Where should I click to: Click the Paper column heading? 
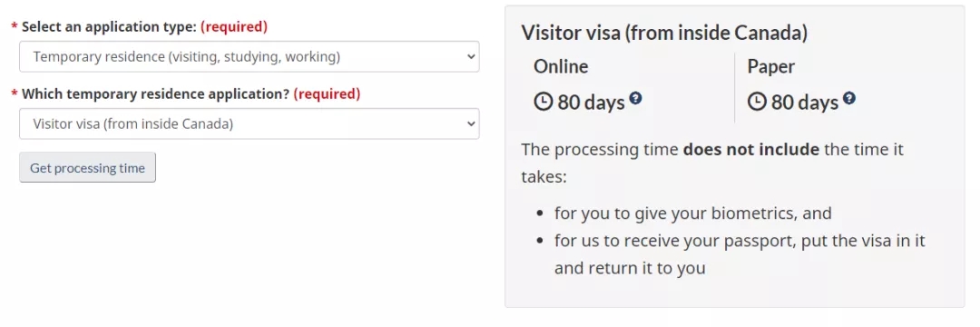771,66
